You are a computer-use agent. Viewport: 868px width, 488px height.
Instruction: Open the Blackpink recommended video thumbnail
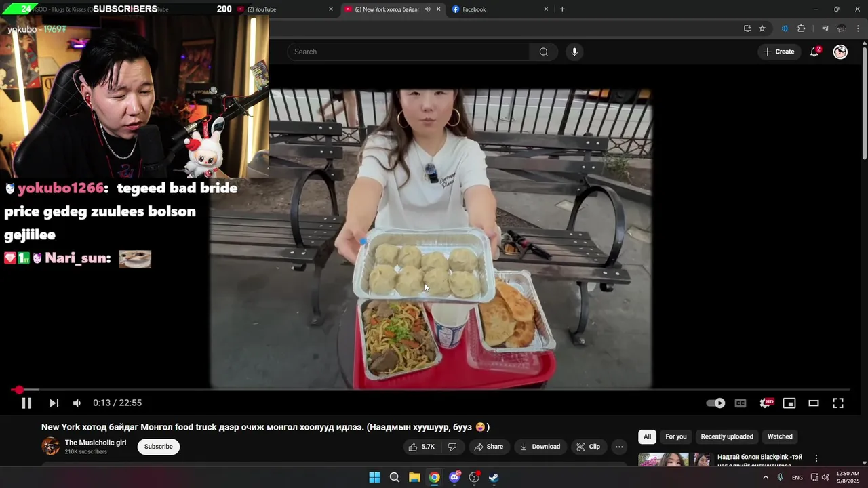point(675,460)
